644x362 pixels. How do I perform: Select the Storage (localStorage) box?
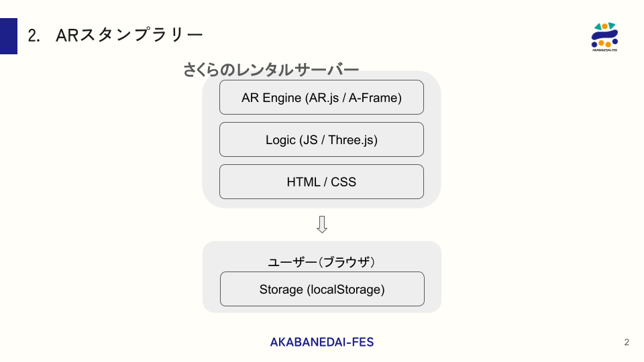322,290
